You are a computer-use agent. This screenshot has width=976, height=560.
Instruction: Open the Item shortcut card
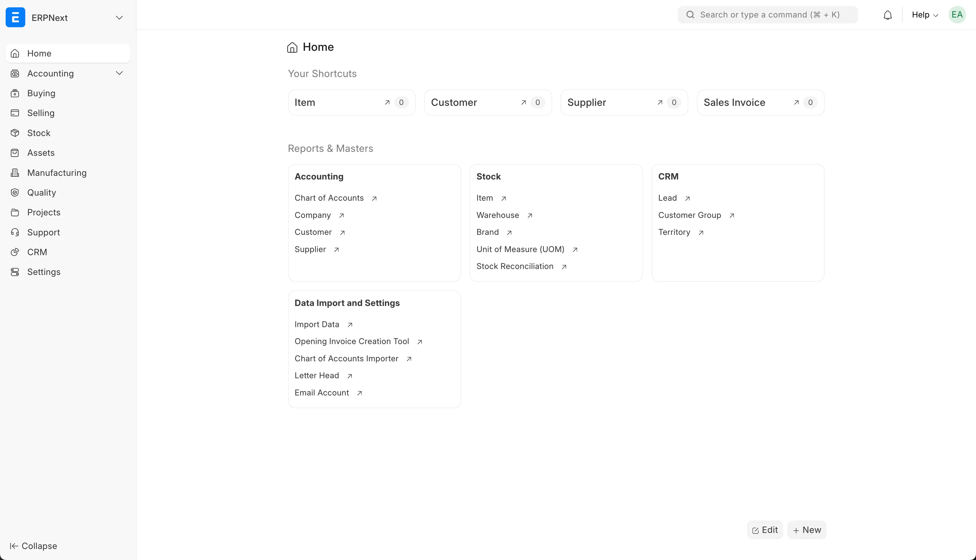pos(352,102)
